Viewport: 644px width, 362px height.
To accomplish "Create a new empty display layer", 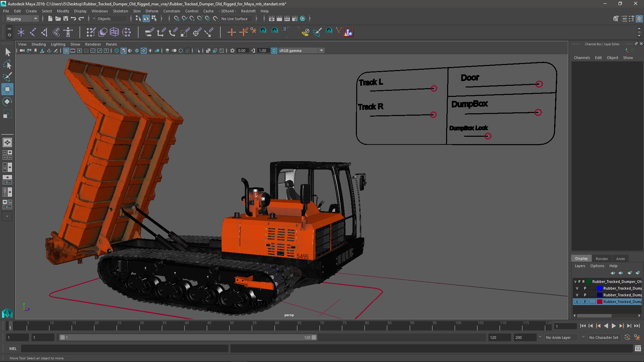I will [x=630, y=273].
